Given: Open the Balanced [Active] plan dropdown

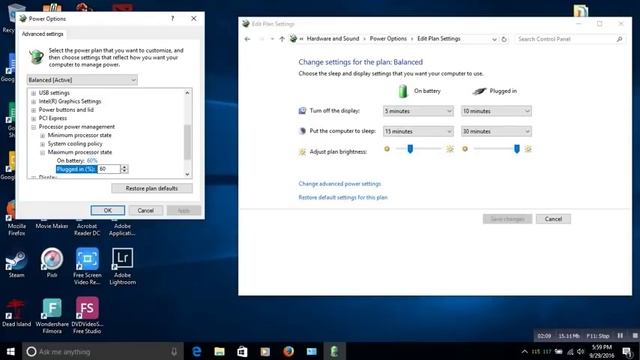Looking at the screenshot, I should (x=82, y=80).
